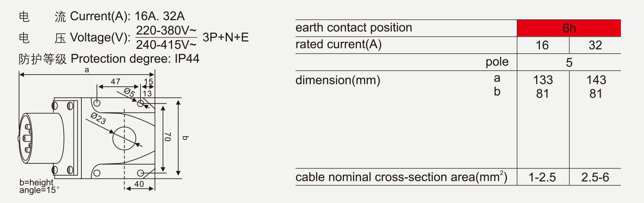The width and height of the screenshot is (644, 203).
Task: Select the 16 rated current cell
Action: [x=542, y=45]
